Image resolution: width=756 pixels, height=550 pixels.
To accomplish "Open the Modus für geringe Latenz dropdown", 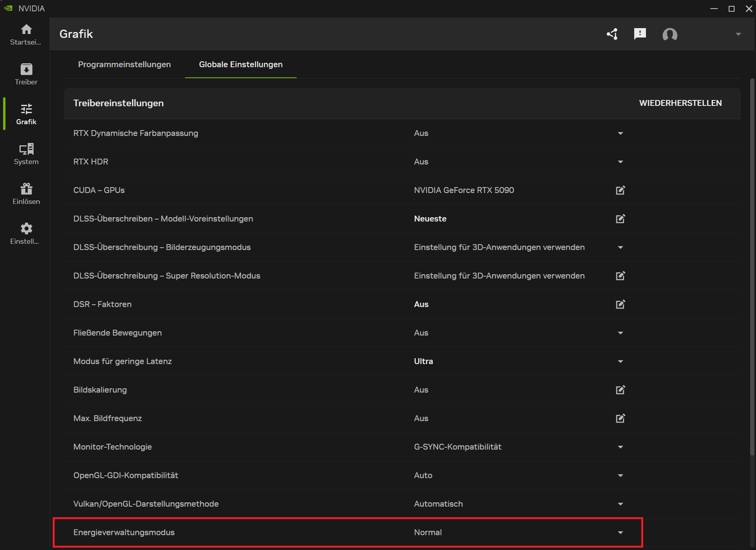I will (x=620, y=361).
